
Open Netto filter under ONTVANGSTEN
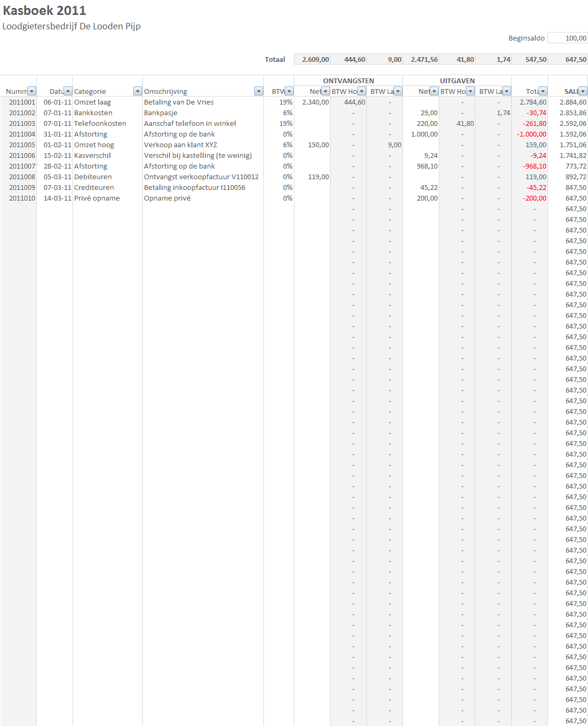pos(325,91)
